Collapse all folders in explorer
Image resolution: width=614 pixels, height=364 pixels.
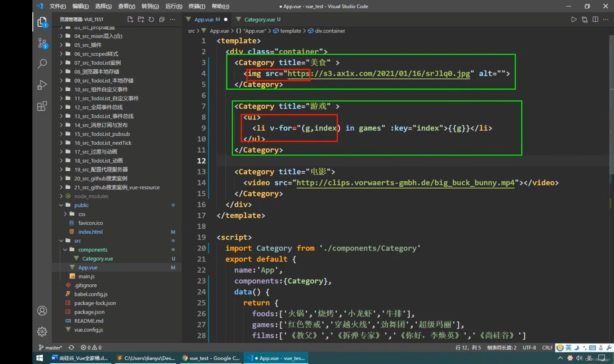pos(162,19)
